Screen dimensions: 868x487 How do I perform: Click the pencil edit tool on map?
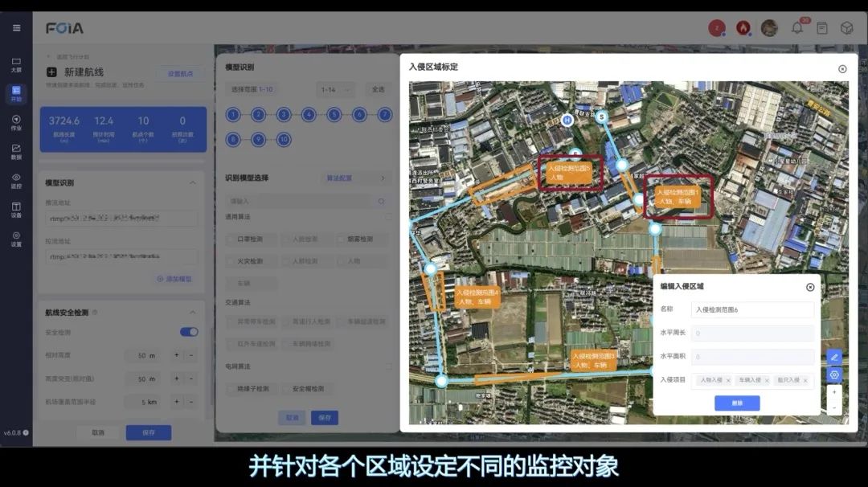tap(834, 357)
